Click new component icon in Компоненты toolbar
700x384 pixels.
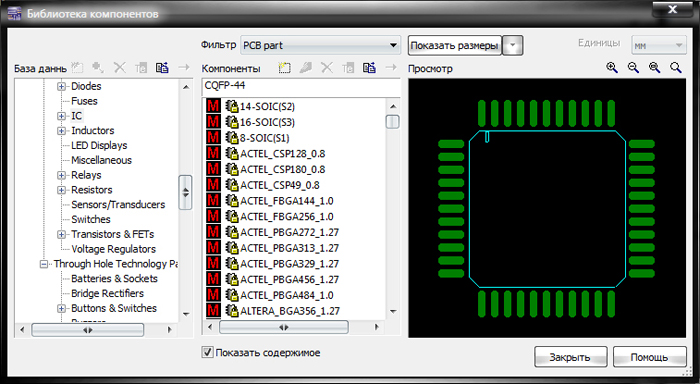(x=284, y=68)
